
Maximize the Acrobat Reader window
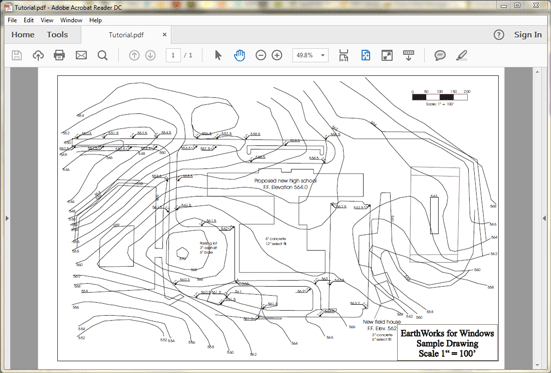click(517, 6)
